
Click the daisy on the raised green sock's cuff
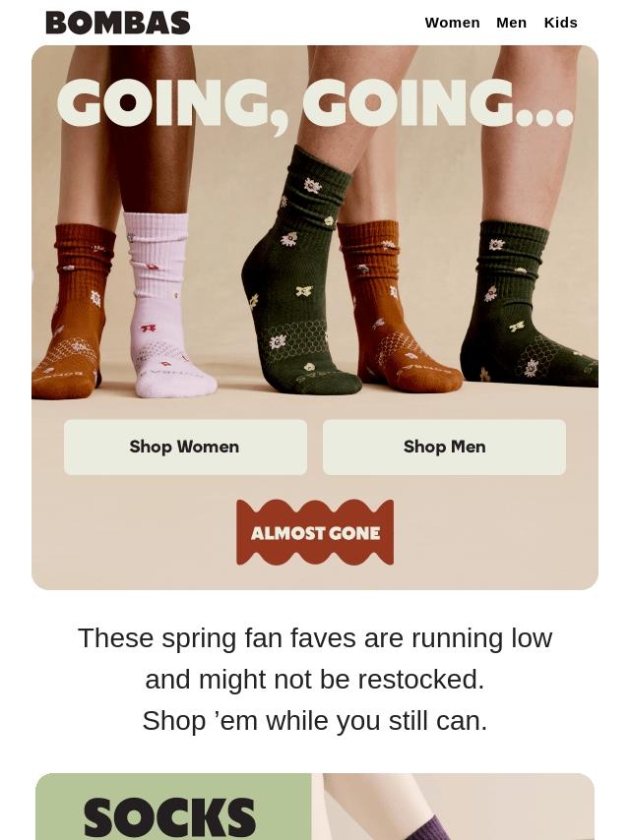[x=312, y=186]
